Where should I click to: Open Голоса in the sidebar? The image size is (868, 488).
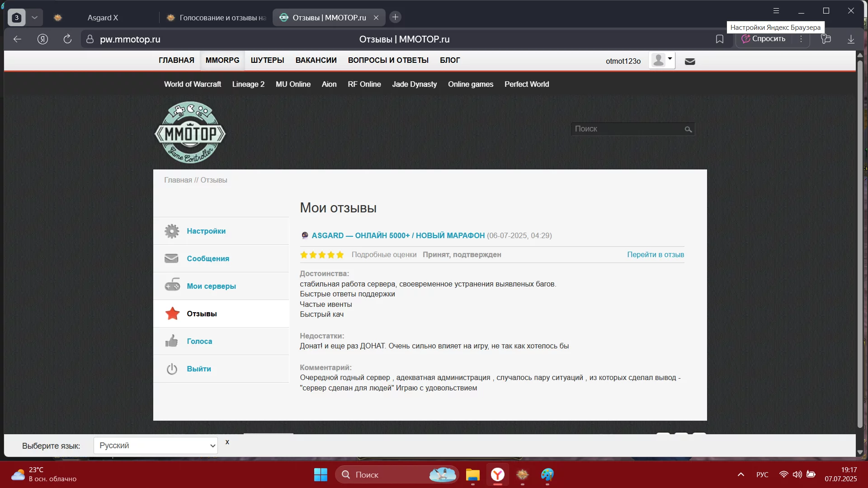pos(221,342)
